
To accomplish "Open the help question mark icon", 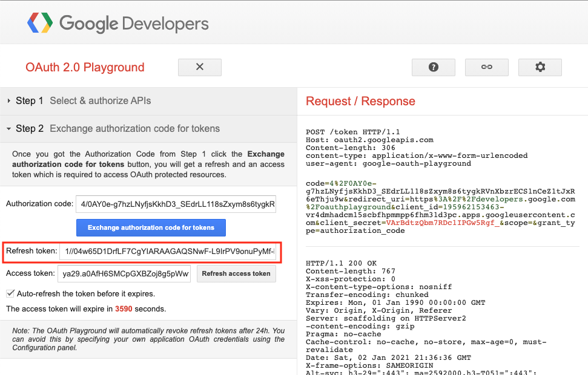I will point(434,67).
